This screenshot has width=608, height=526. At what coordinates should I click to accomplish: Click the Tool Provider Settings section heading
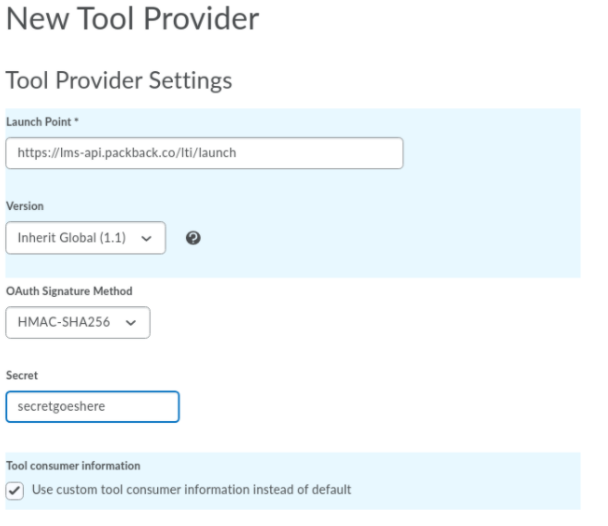[x=119, y=81]
